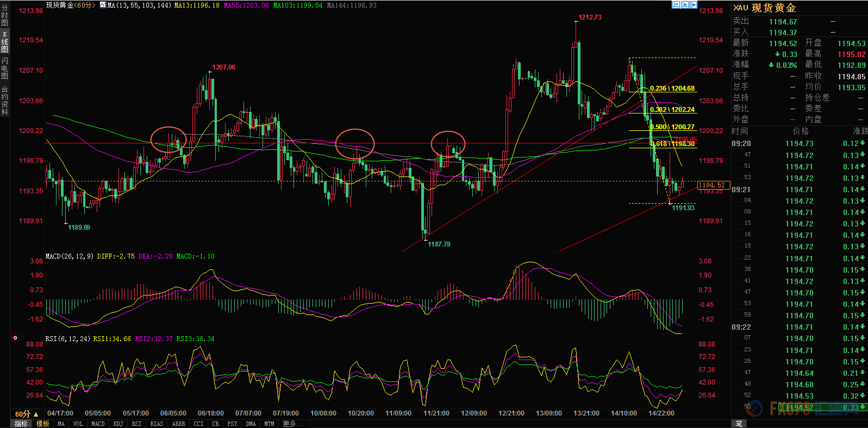
Task: Select the 模板 bottom tab
Action: [43, 424]
